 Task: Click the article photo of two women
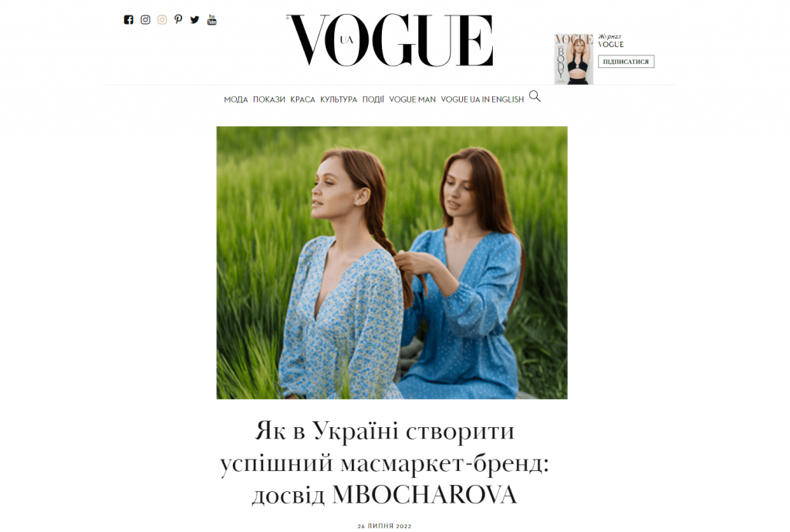392,263
